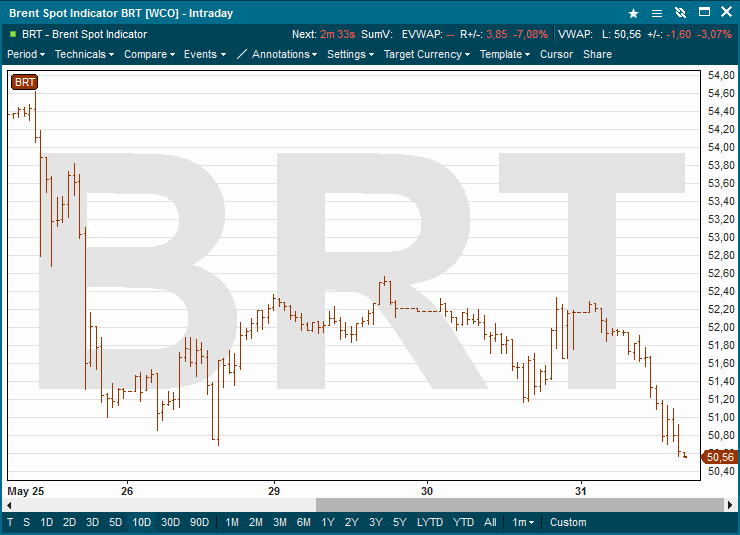The height and width of the screenshot is (535, 740).
Task: Select the active 10D range
Action: coord(142,522)
